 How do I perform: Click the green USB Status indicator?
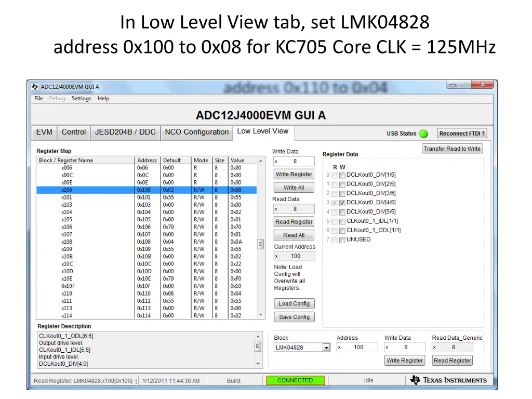[x=423, y=134]
